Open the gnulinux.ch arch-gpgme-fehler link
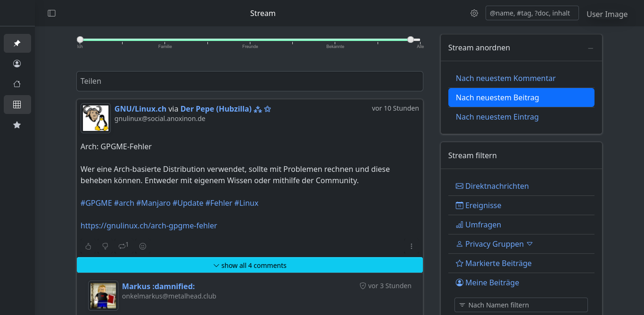Screen dimensions: 644x315 [149, 226]
